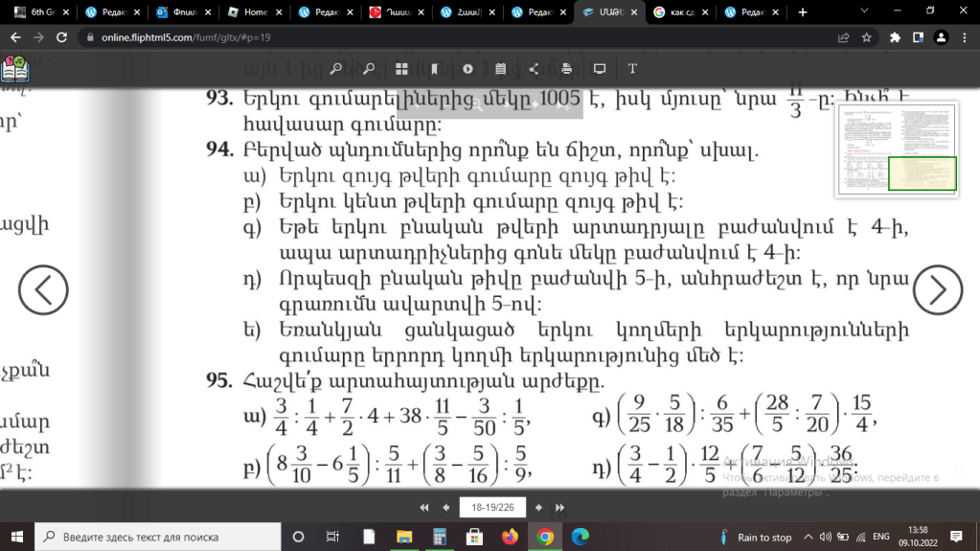Open the thumbnails grid view

(401, 69)
